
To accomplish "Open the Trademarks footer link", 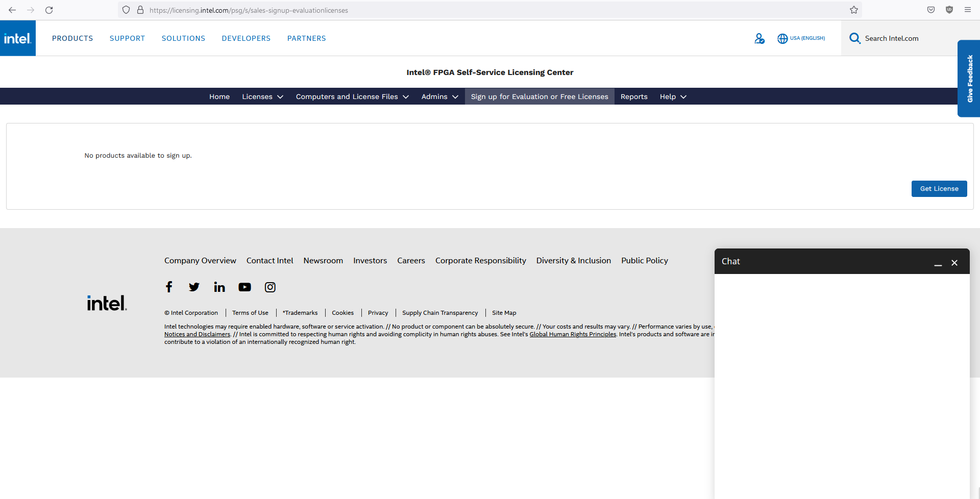I will coord(300,313).
